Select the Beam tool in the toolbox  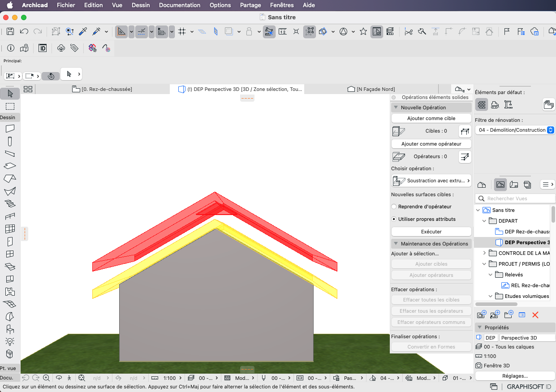[x=10, y=154]
